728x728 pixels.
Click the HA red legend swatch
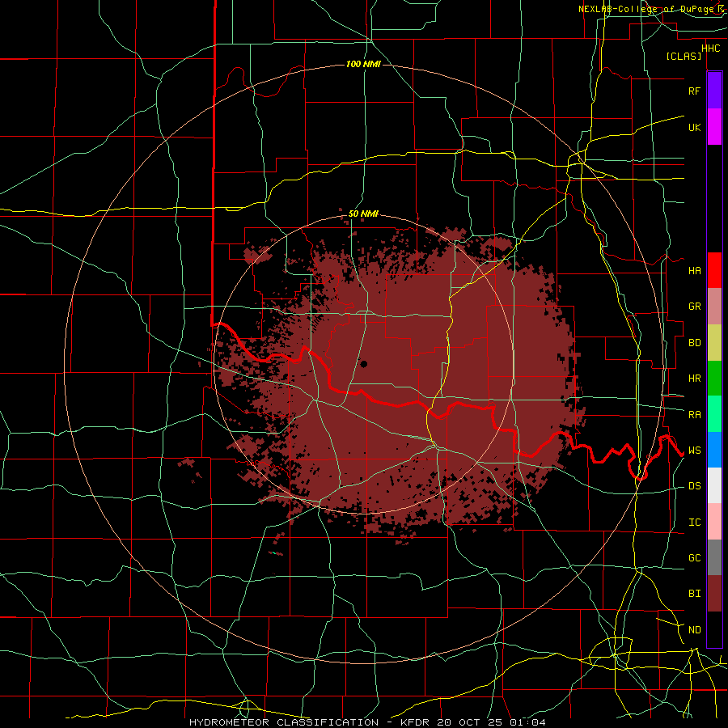click(714, 270)
